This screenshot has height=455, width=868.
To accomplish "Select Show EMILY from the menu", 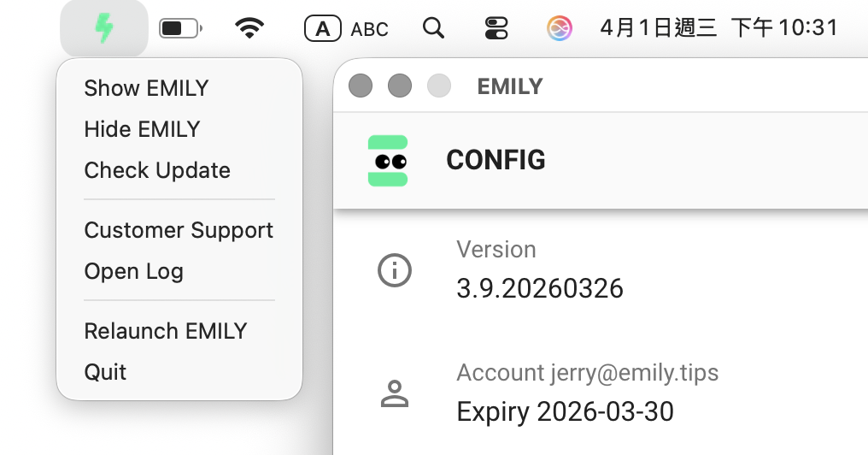I will pyautogui.click(x=146, y=88).
